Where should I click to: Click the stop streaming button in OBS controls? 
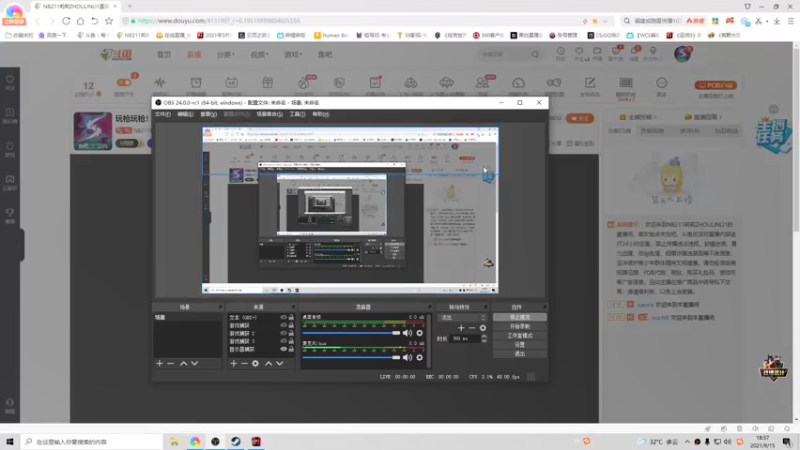coord(519,317)
